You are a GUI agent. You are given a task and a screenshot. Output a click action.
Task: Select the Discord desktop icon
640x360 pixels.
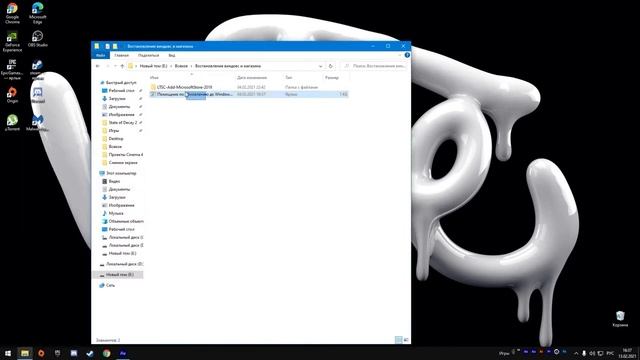tap(38, 95)
